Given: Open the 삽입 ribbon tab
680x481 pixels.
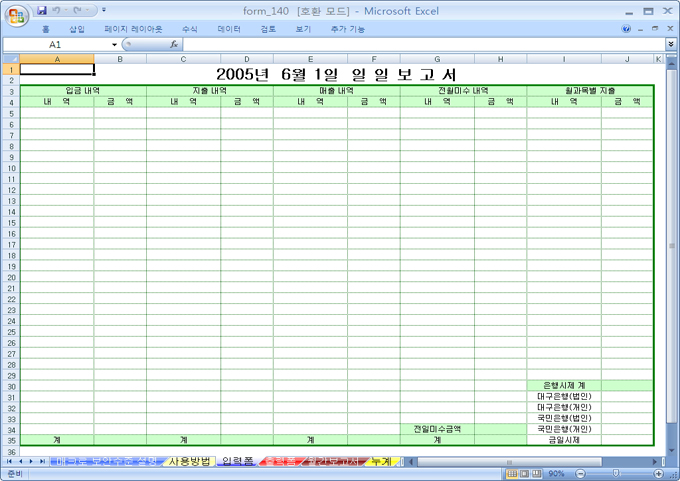Looking at the screenshot, I should click(x=77, y=30).
